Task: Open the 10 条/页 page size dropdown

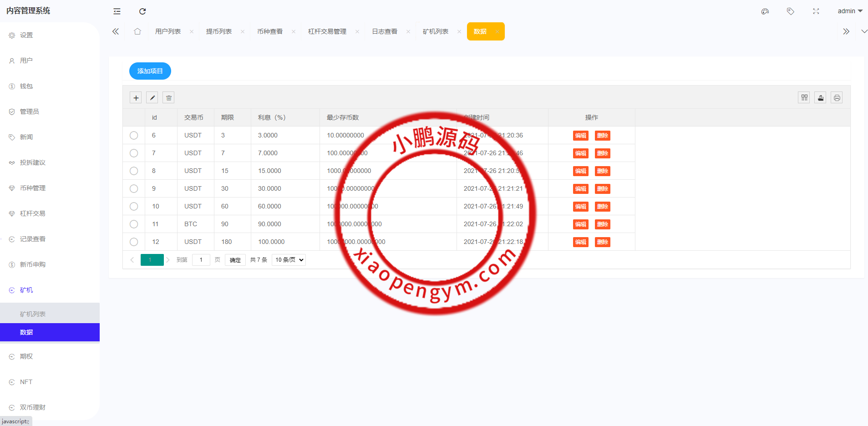Action: click(289, 260)
